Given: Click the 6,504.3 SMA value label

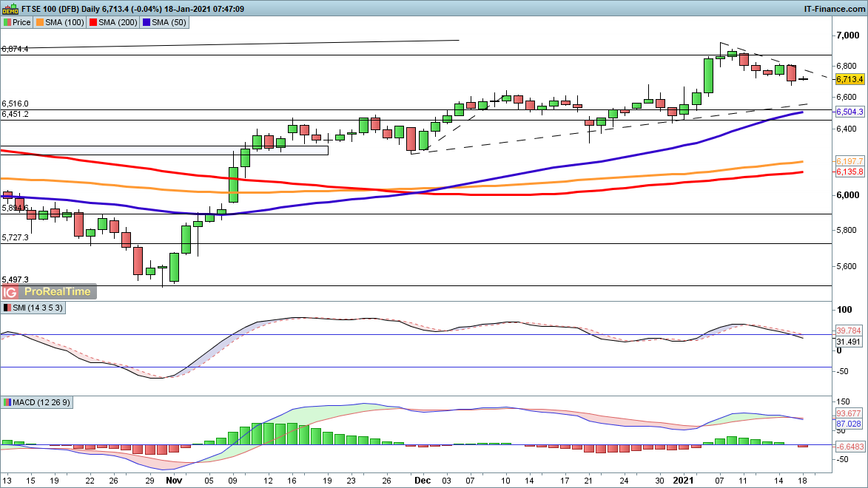Looking at the screenshot, I should coord(850,112).
